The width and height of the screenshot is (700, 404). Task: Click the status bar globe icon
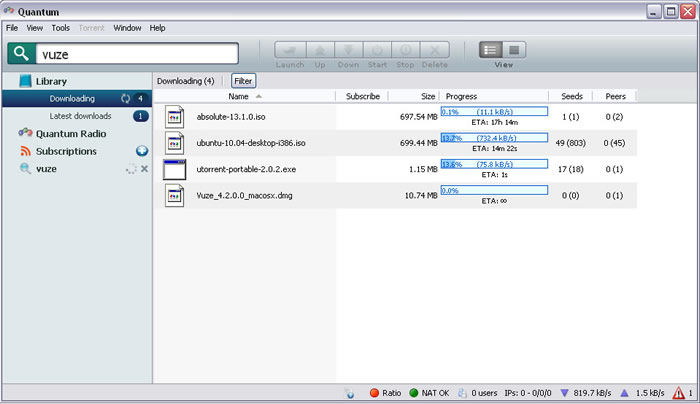click(x=350, y=393)
